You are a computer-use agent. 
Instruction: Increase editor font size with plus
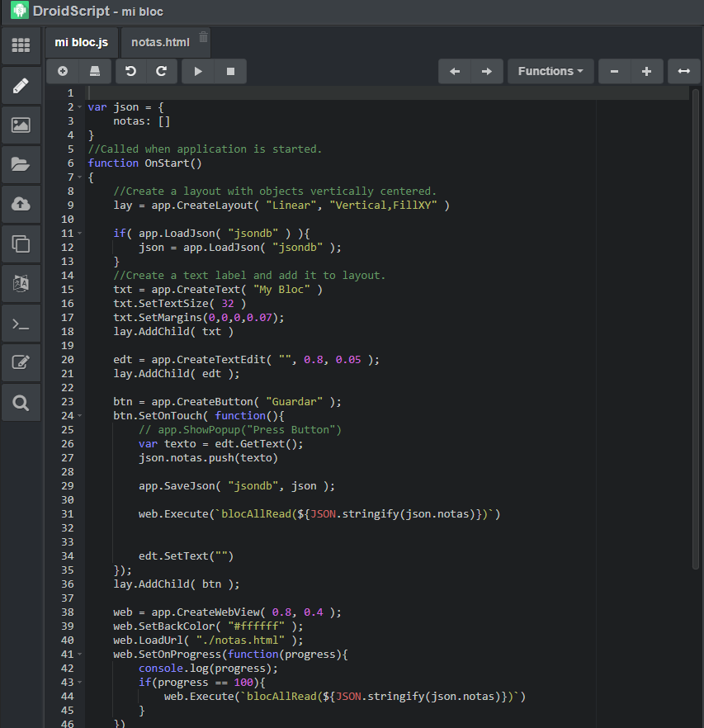645,72
